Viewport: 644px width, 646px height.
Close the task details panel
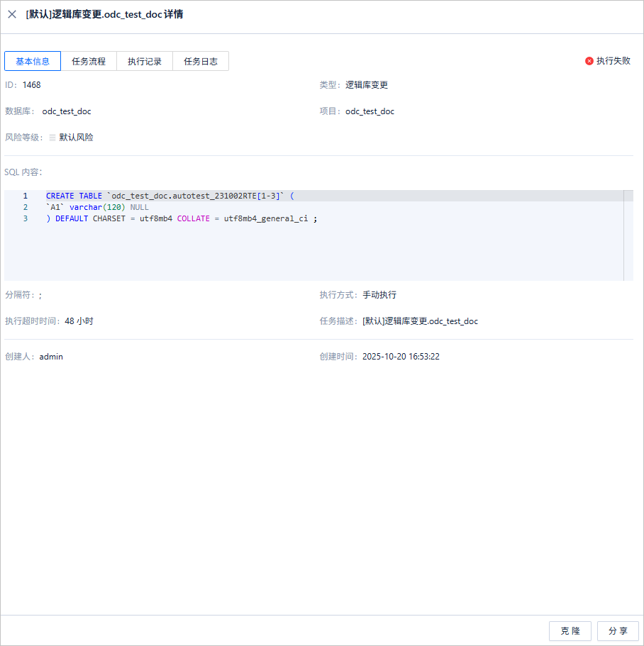point(12,14)
